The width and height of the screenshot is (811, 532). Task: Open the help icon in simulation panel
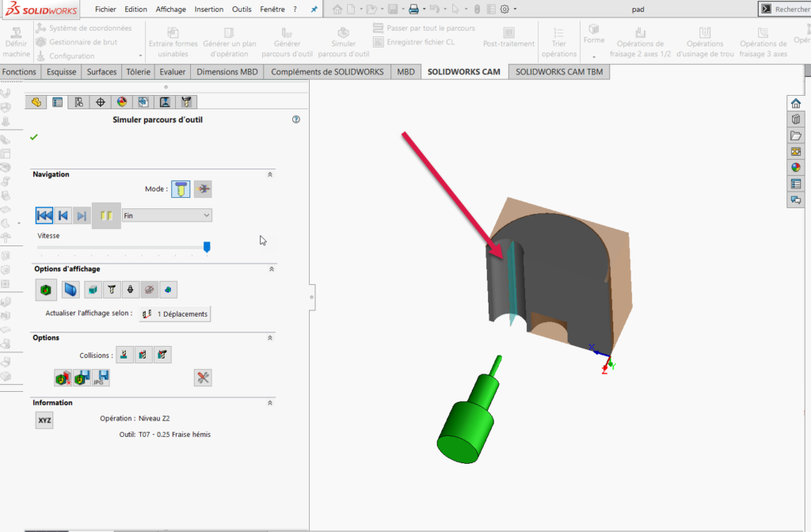click(296, 120)
